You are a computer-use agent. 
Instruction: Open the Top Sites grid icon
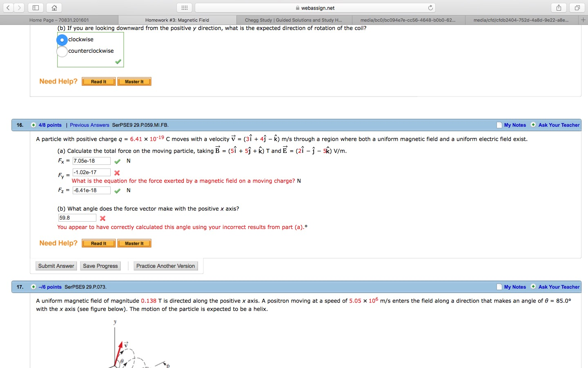coord(184,8)
